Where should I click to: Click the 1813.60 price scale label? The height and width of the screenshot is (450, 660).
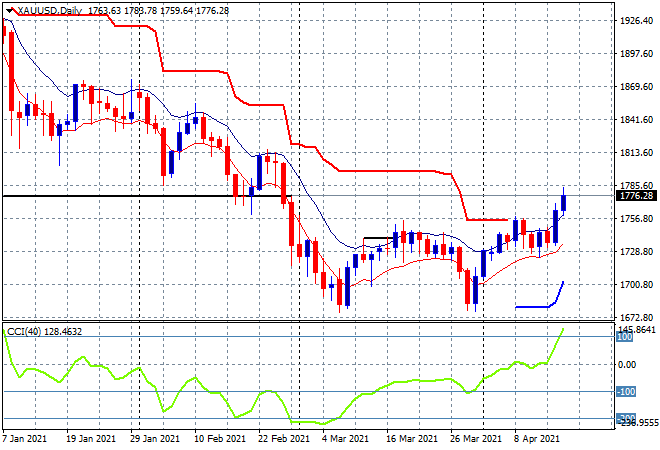click(636, 152)
